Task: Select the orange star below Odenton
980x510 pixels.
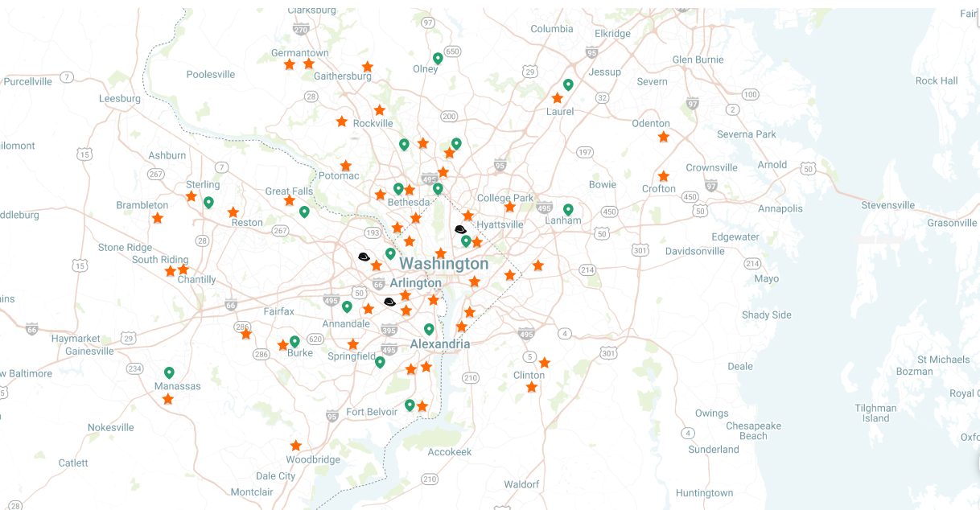Action: [663, 137]
